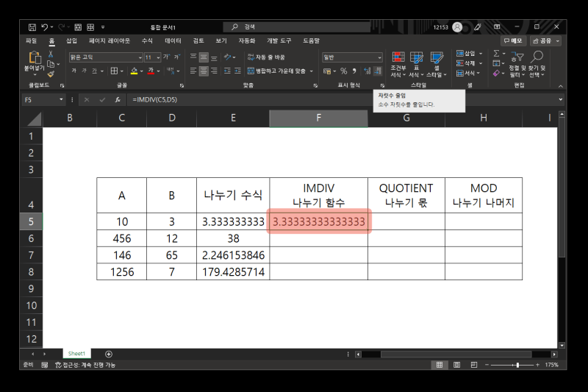Open the File (파일) tab

31,40
